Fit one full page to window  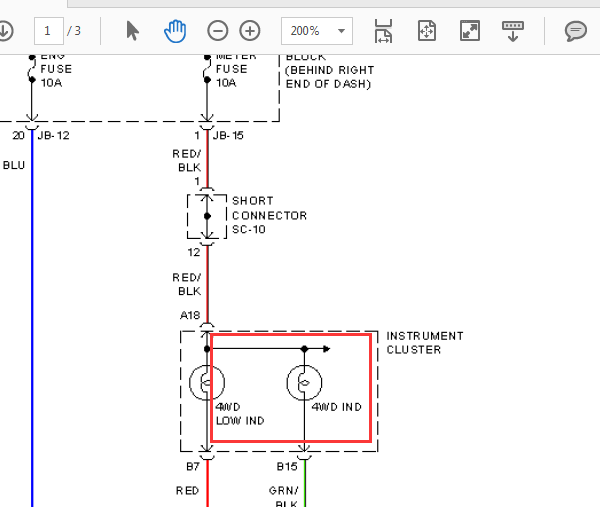click(x=427, y=31)
